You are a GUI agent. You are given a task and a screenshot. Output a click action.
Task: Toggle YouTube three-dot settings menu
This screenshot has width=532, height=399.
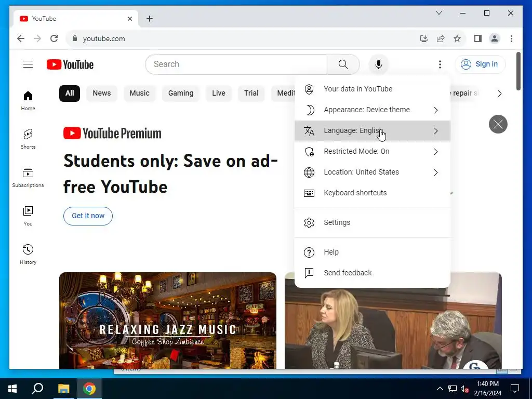coord(440,64)
